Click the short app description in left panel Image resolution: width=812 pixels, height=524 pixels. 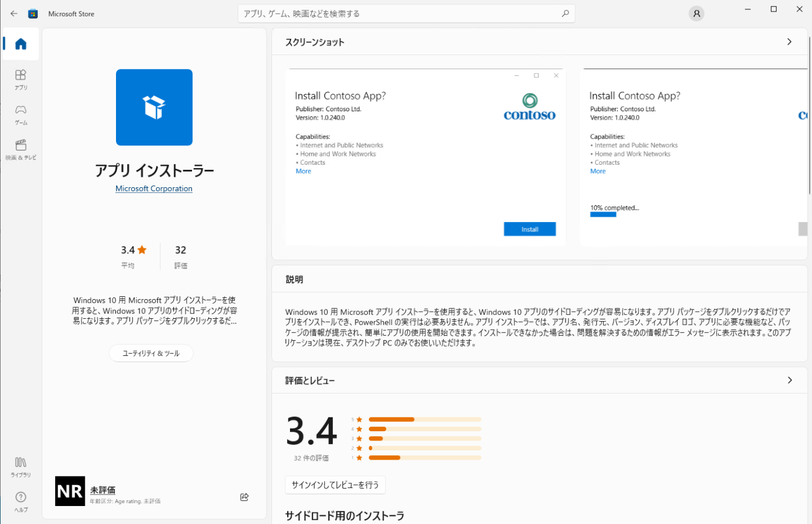(154, 311)
